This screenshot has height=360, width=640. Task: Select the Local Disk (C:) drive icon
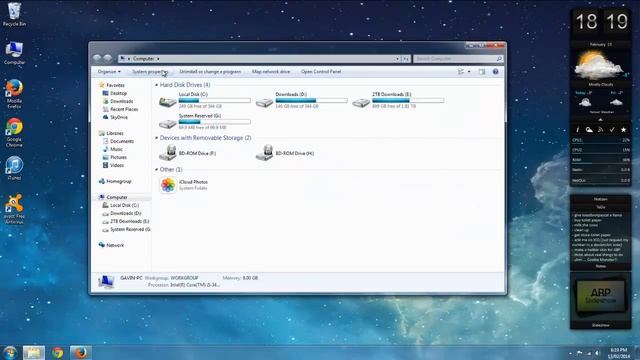click(167, 102)
